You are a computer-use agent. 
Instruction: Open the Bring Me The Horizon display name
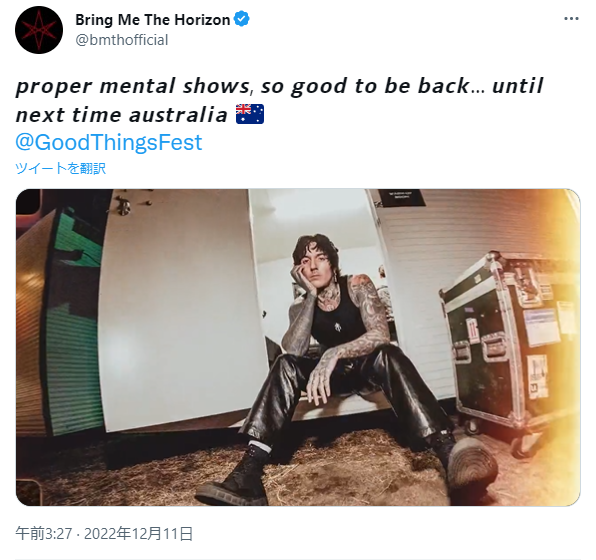[x=152, y=19]
